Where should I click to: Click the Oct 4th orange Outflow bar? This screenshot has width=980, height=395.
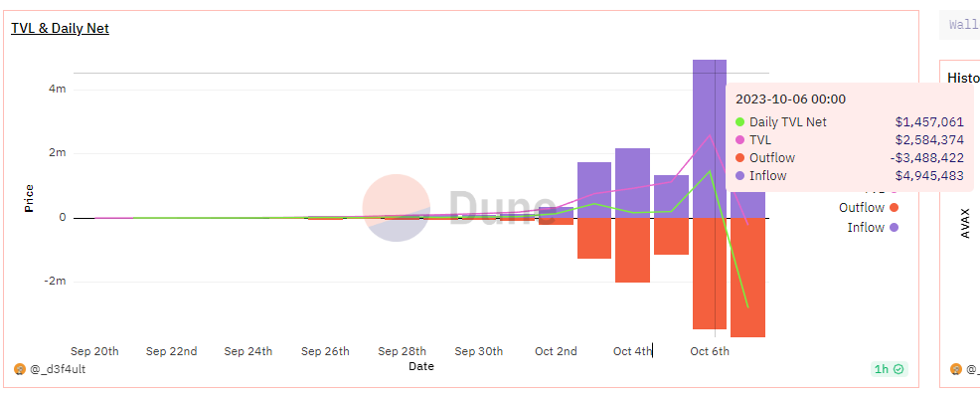[x=632, y=251]
